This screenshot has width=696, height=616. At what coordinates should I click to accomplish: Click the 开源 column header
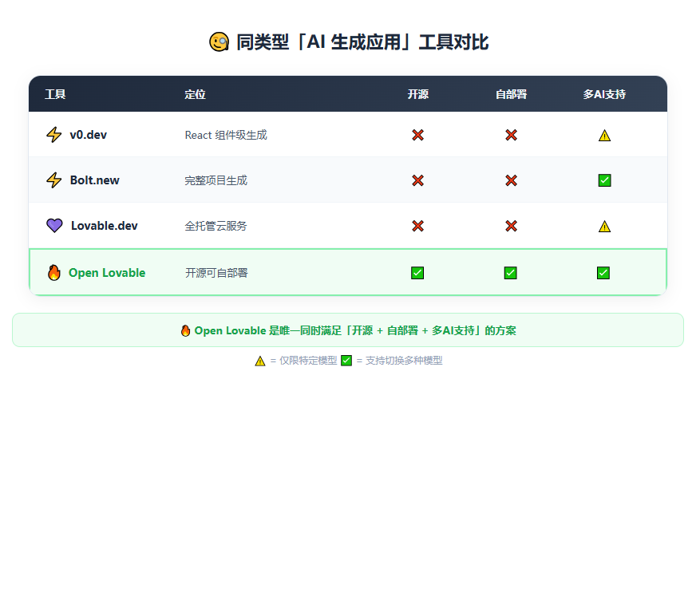[418, 94]
